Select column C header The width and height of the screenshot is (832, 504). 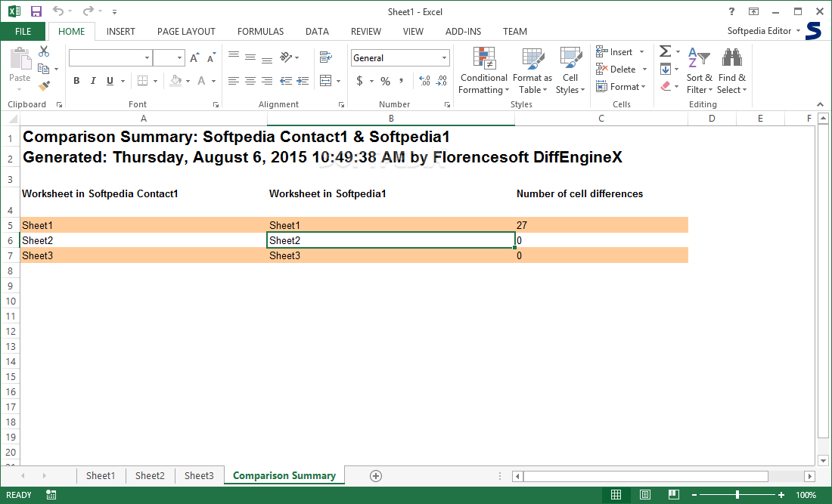click(601, 118)
